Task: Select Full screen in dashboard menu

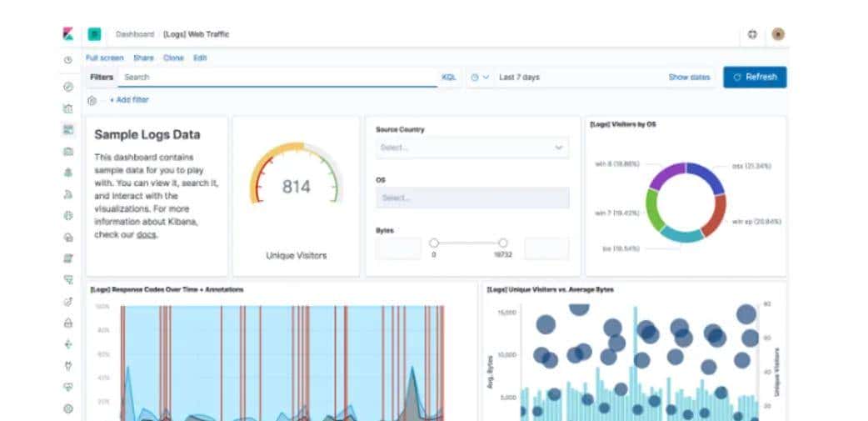Action: pos(105,58)
